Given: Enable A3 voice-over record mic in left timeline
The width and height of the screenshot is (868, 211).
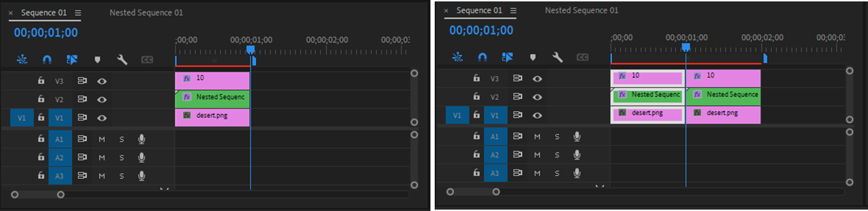Looking at the screenshot, I should 141,176.
